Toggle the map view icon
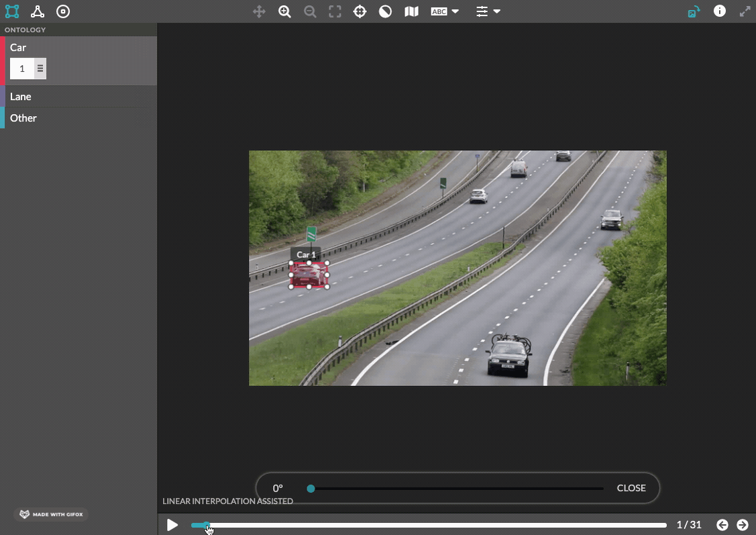Screen dimensions: 756x535 (411, 11)
